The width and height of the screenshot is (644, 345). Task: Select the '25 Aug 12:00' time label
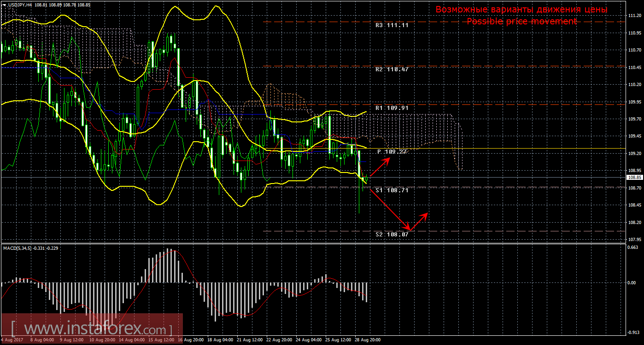(338, 340)
